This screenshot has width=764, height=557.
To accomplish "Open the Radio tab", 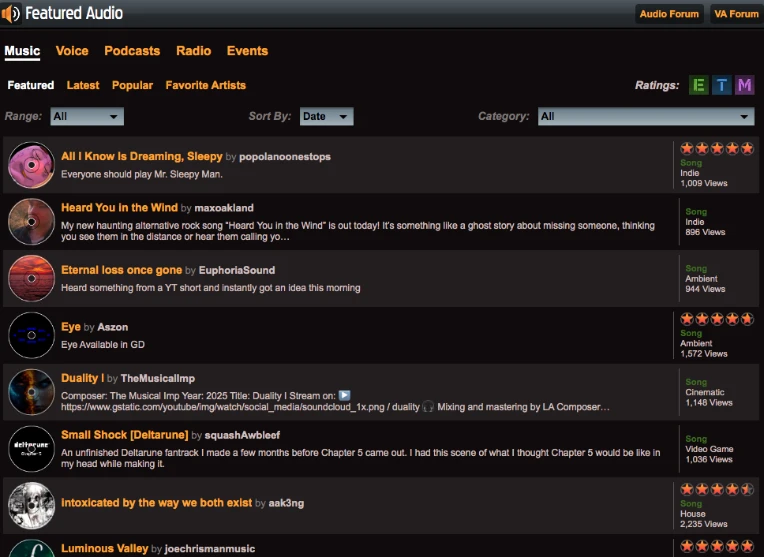I will (193, 51).
